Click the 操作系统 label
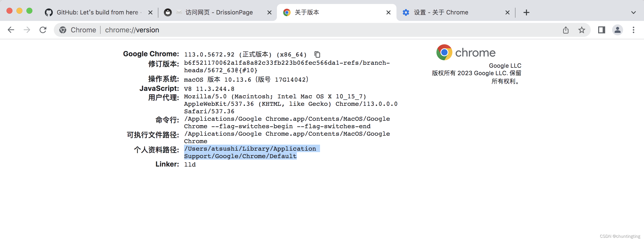Image resolution: width=644 pixels, height=241 pixels. (x=164, y=79)
